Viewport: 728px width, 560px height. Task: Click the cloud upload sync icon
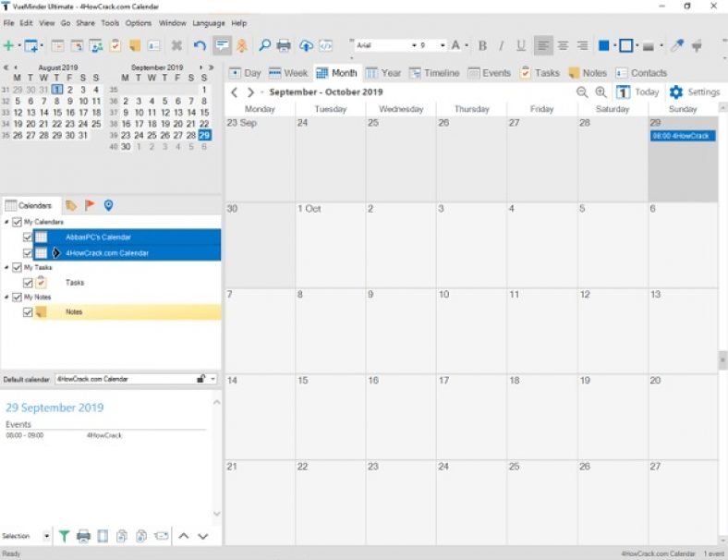click(306, 45)
